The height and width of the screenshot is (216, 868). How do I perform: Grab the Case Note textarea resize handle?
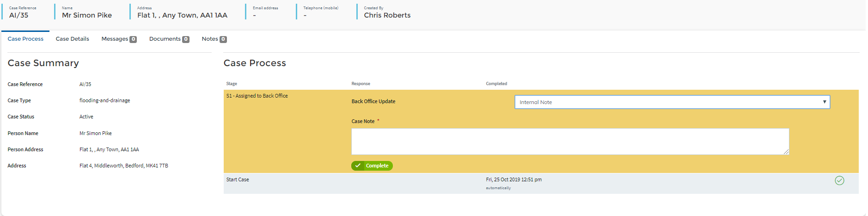786,152
